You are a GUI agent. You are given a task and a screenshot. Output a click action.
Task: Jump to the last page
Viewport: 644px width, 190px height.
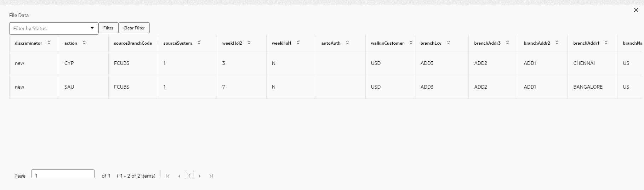(211, 176)
